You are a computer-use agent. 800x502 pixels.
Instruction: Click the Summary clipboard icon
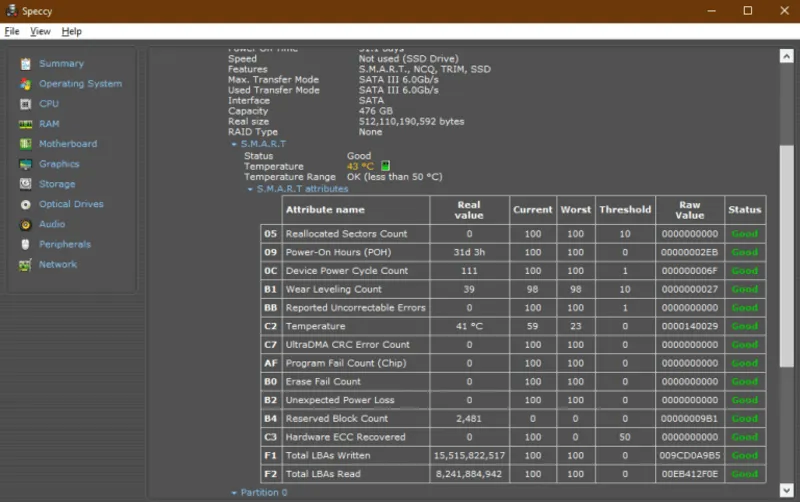[x=26, y=64]
